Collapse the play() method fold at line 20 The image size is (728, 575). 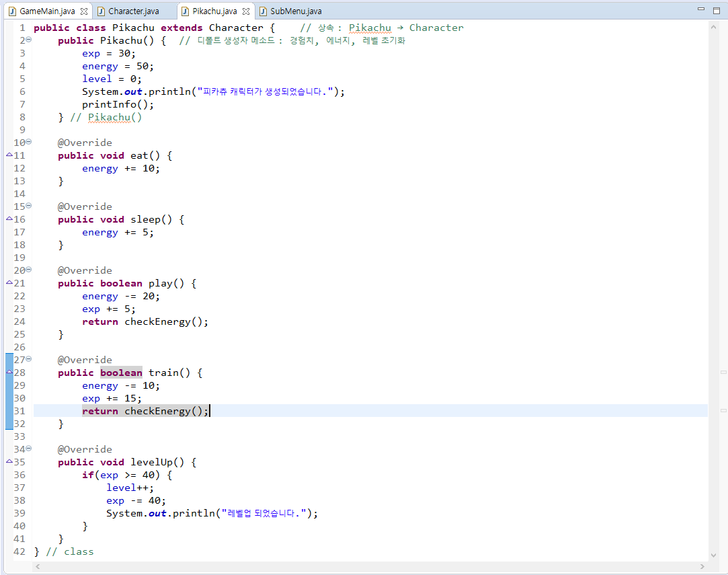(x=29, y=270)
